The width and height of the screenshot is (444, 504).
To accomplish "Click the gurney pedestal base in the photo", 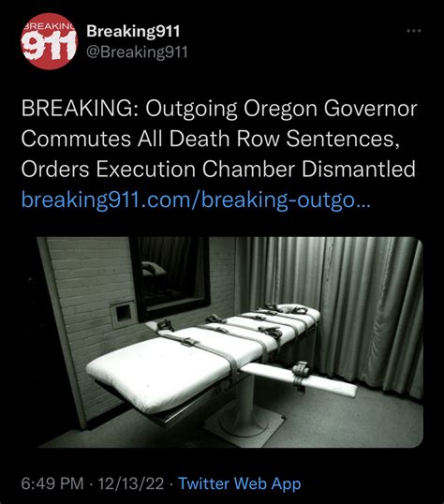I will click(244, 417).
